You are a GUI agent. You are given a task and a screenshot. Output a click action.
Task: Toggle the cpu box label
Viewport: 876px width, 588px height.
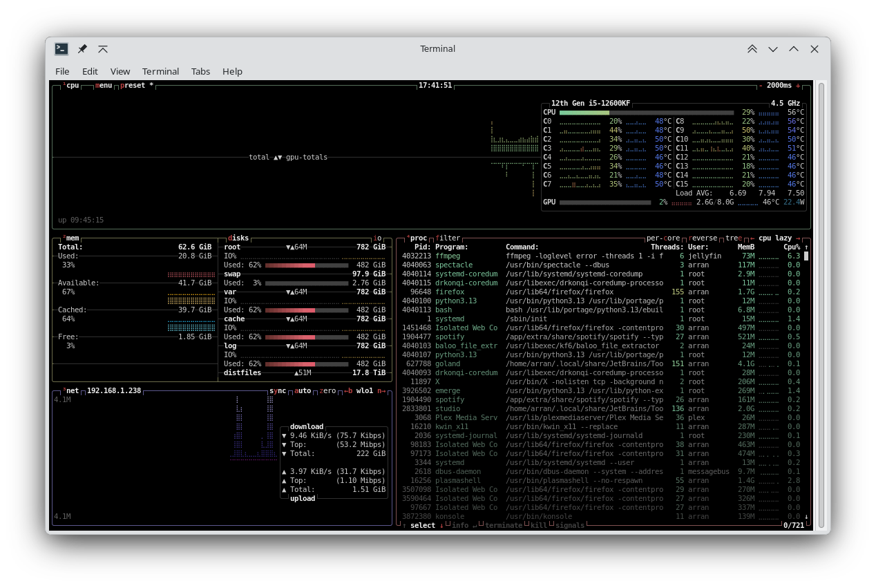pyautogui.click(x=70, y=86)
